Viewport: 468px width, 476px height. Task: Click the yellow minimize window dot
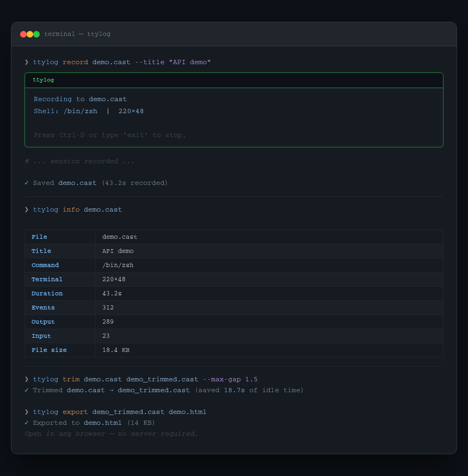pyautogui.click(x=30, y=34)
